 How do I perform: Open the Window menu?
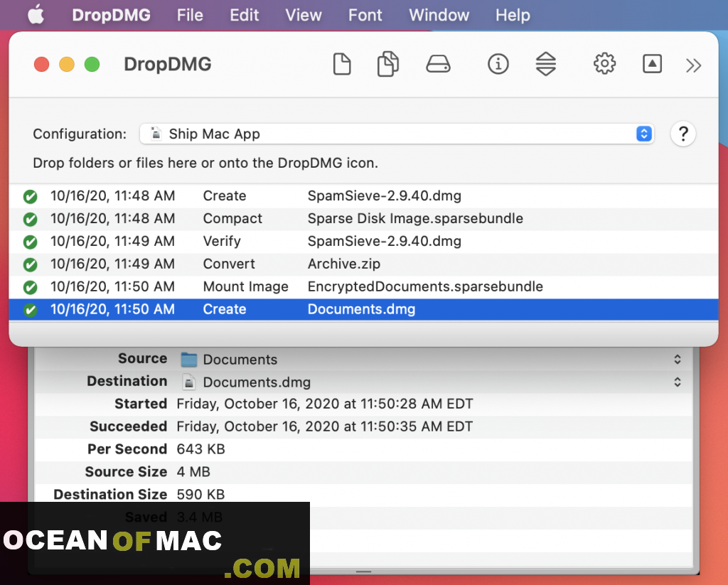[x=439, y=16]
